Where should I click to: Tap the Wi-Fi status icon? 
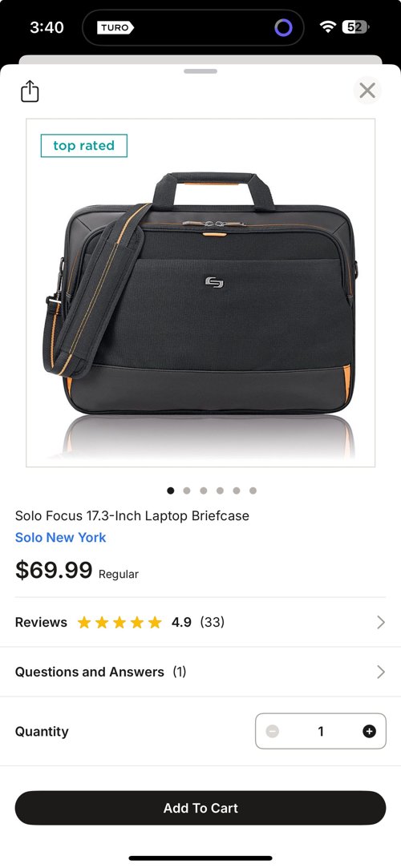coord(329,27)
